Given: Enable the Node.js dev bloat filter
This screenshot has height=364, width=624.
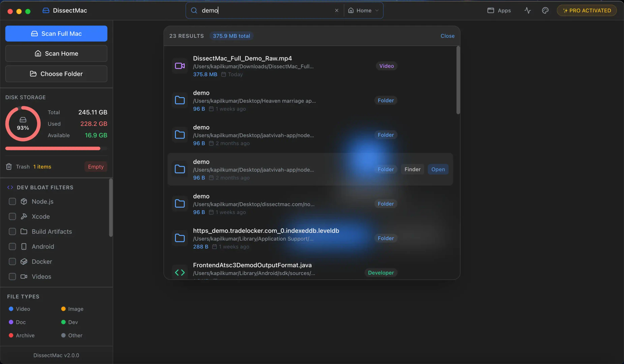Looking at the screenshot, I should (x=12, y=201).
